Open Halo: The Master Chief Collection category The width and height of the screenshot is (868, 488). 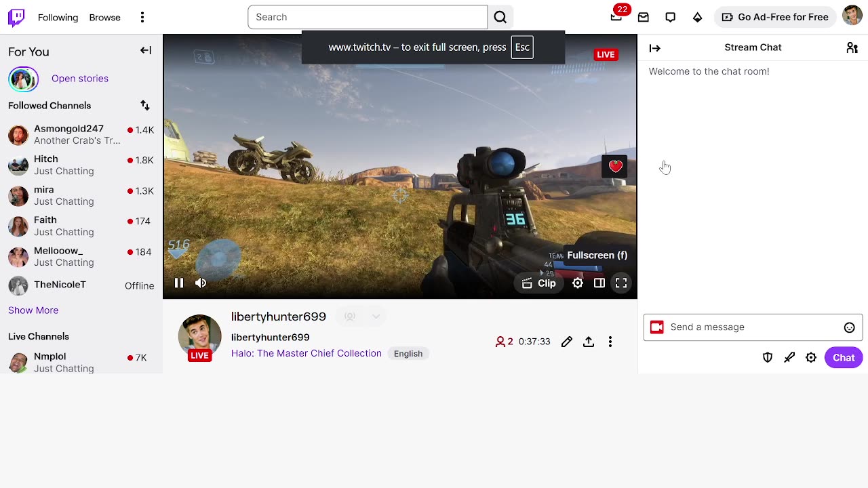[307, 353]
